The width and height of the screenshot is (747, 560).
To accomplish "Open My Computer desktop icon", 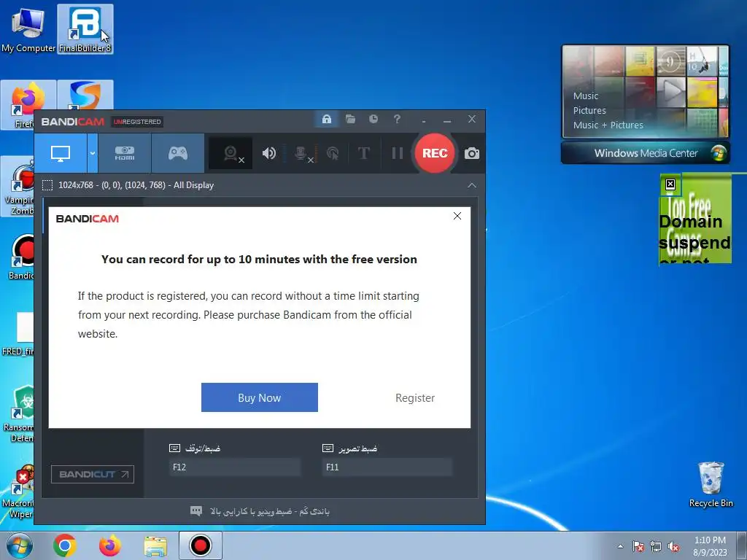I will tap(28, 29).
